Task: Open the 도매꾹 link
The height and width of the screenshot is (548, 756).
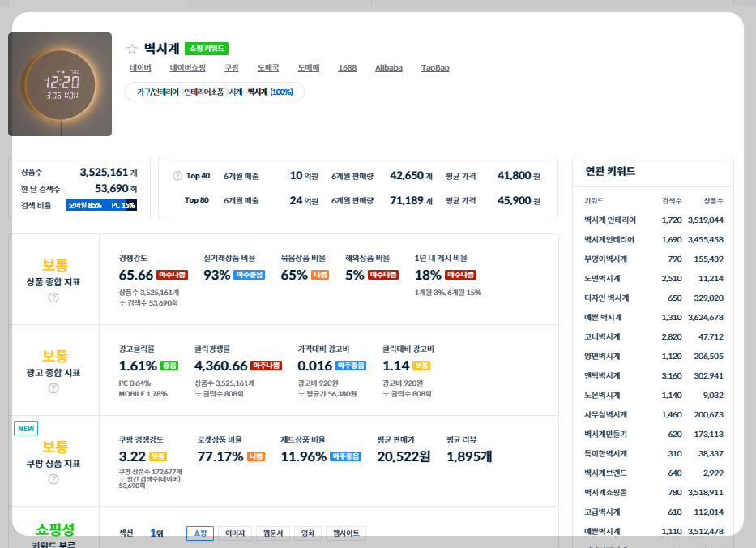Action: pyautogui.click(x=268, y=67)
